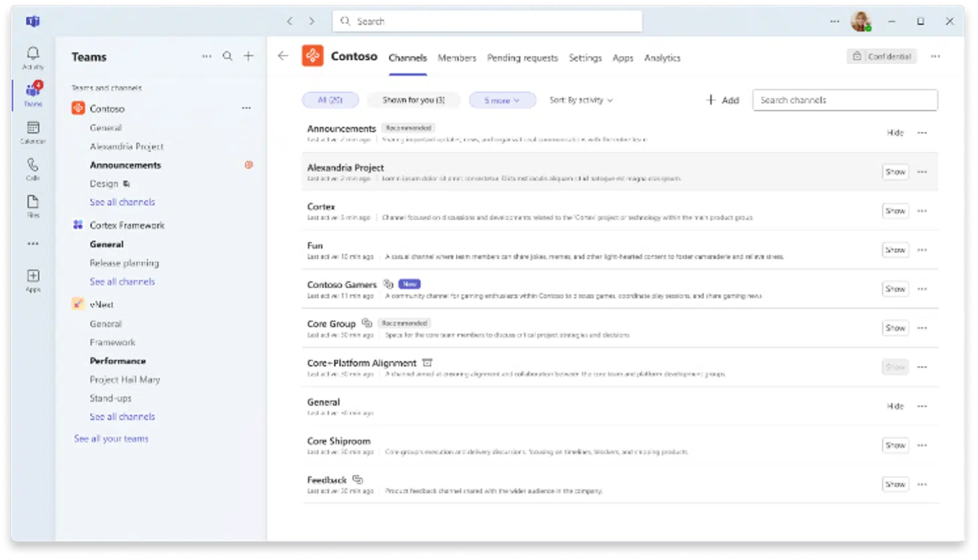Hide the Announcements channel

[895, 133]
